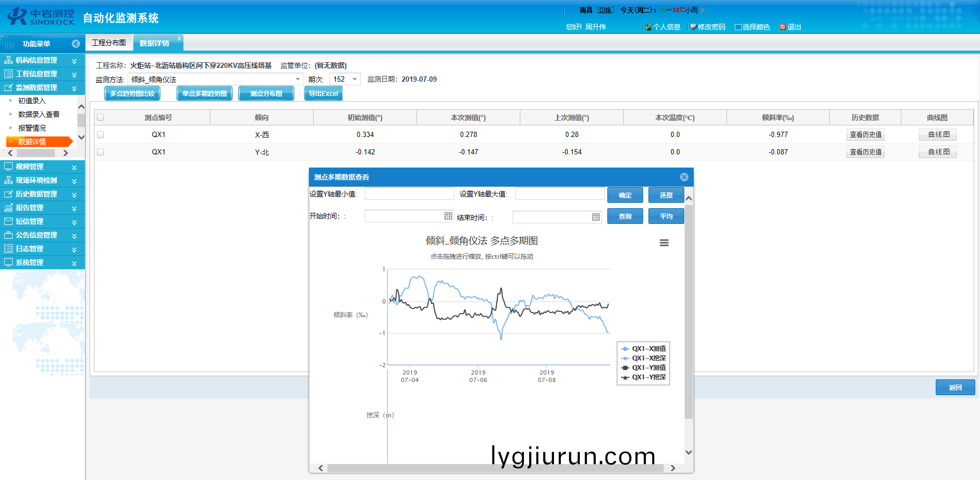Click 查看历史值 for the X-西 row
980x480 pixels.
click(x=865, y=135)
